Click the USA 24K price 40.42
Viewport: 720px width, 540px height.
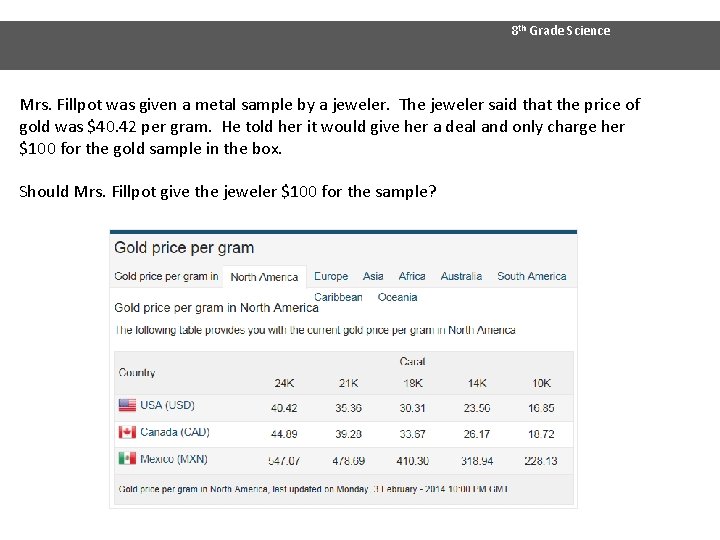coord(284,408)
